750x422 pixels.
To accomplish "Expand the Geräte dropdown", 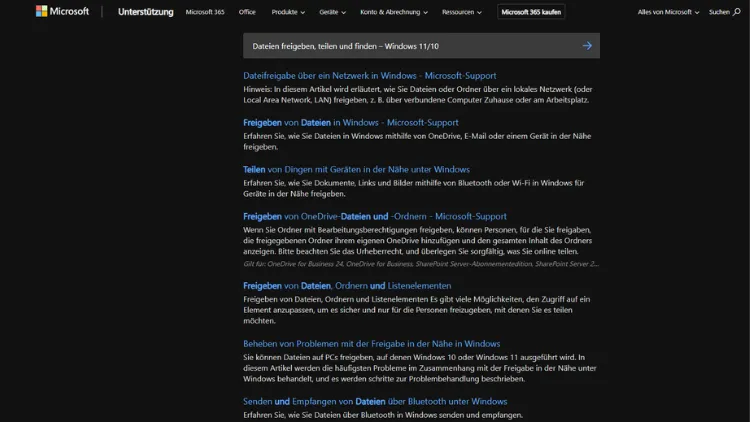I will point(332,12).
